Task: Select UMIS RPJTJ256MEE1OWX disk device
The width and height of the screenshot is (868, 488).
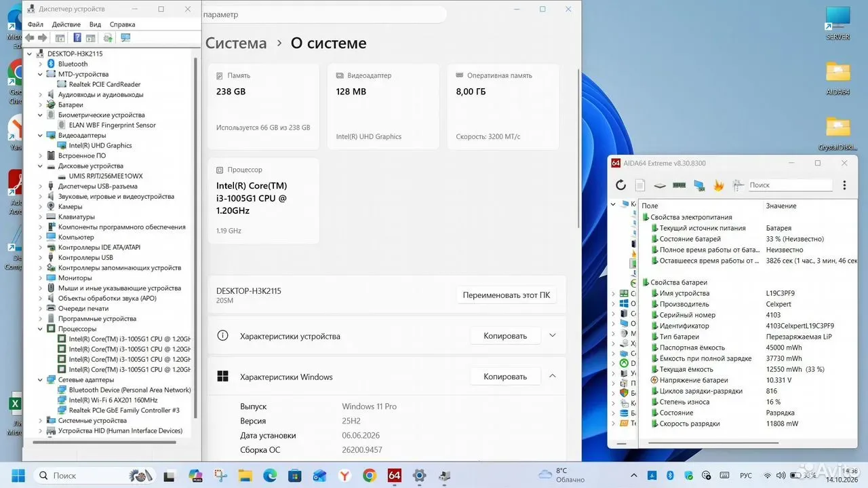Action: point(106,176)
